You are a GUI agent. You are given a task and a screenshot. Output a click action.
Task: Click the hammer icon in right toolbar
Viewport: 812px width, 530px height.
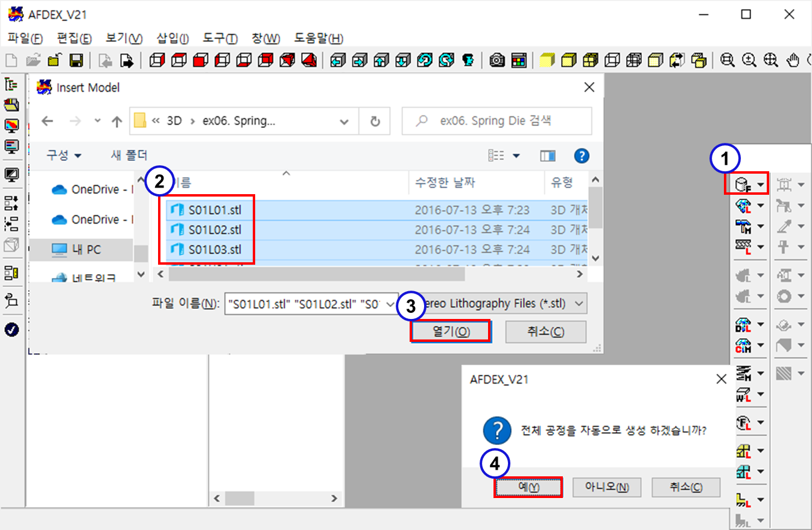click(x=743, y=226)
